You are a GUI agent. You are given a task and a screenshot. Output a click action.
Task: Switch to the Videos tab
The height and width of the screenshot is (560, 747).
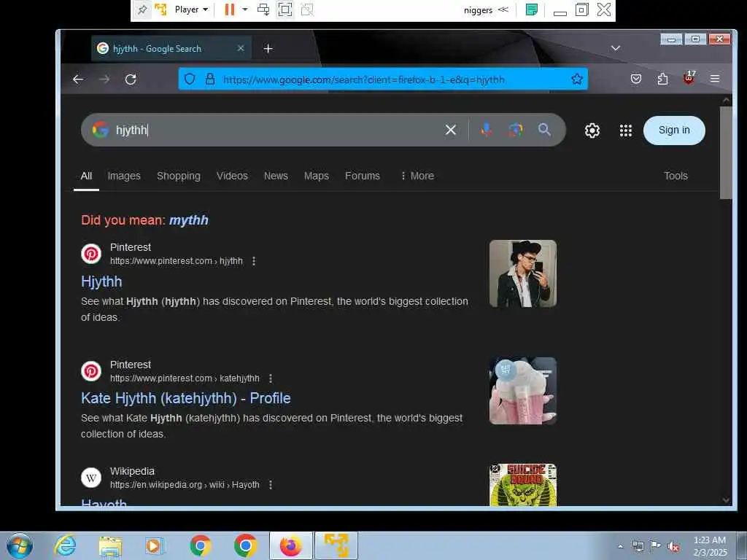click(232, 176)
